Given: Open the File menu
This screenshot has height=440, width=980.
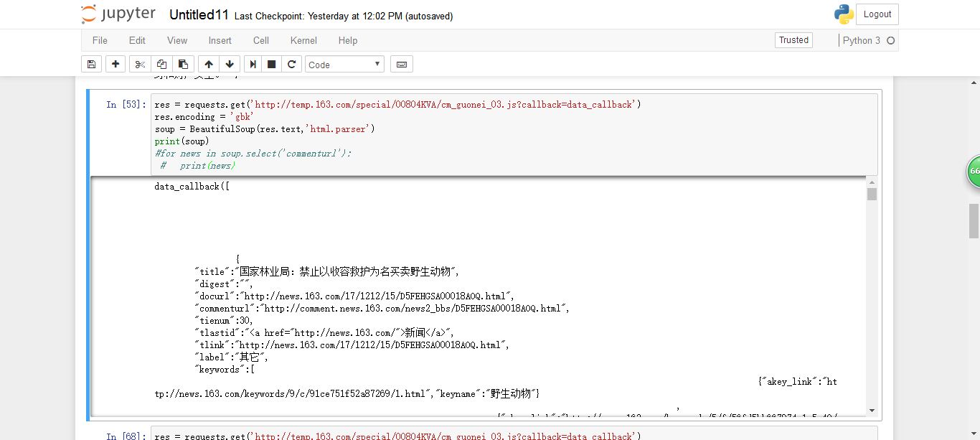Looking at the screenshot, I should (x=100, y=40).
